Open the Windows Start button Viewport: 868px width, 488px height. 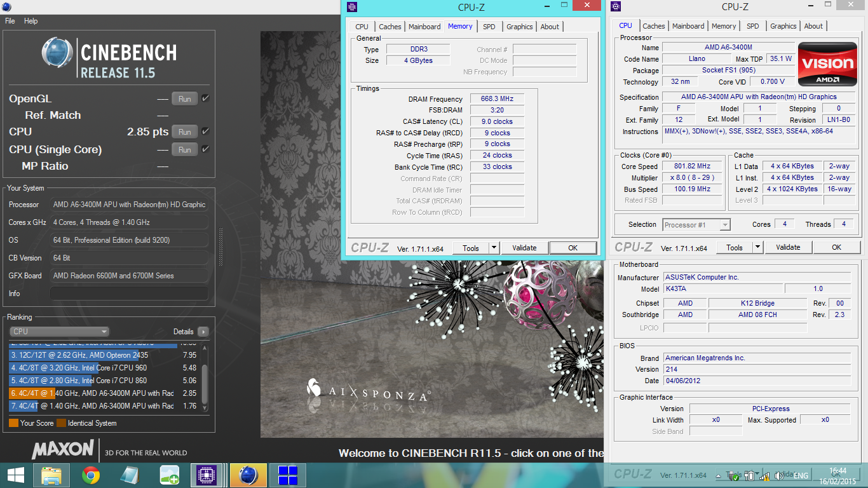click(x=15, y=475)
